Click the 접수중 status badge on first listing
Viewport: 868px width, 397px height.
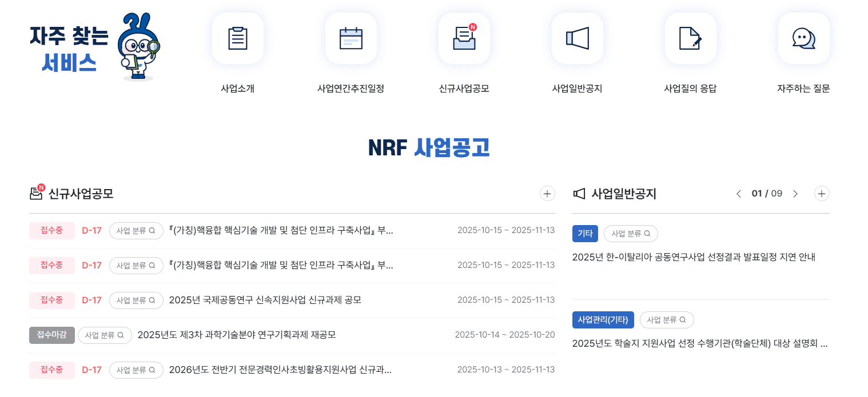tap(51, 230)
